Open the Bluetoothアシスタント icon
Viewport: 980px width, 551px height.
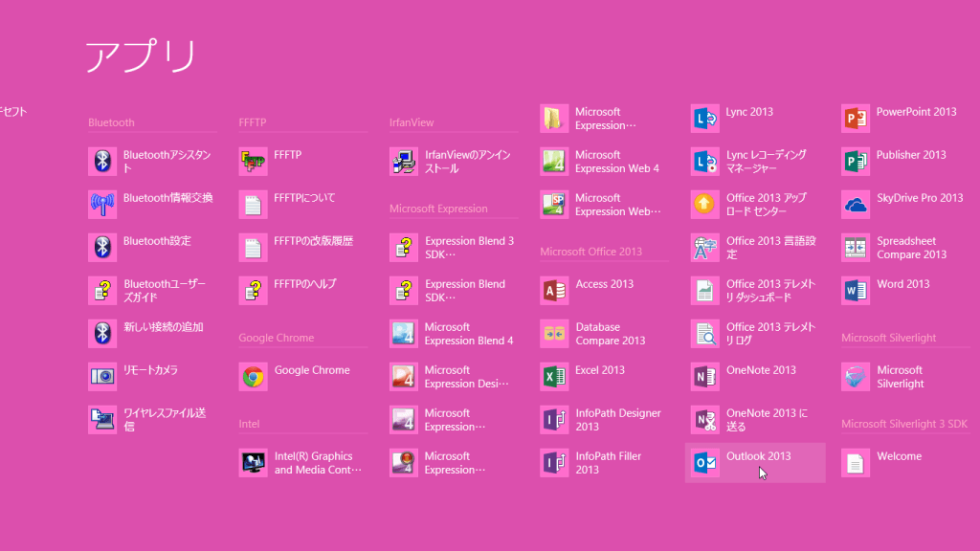click(x=102, y=161)
